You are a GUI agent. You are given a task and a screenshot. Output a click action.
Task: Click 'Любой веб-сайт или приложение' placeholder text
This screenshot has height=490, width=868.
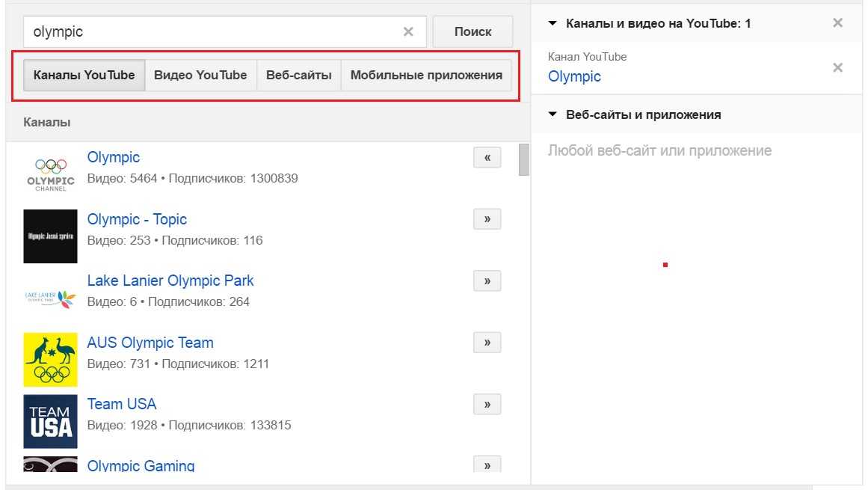[659, 150]
